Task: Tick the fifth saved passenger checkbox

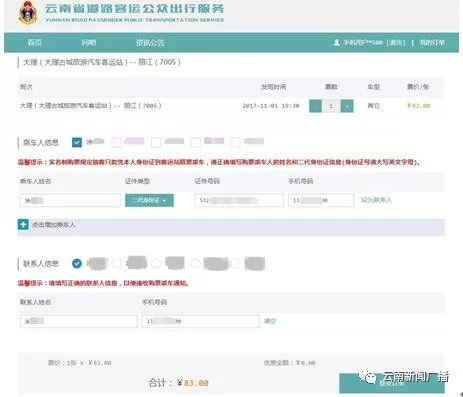Action: (235, 142)
